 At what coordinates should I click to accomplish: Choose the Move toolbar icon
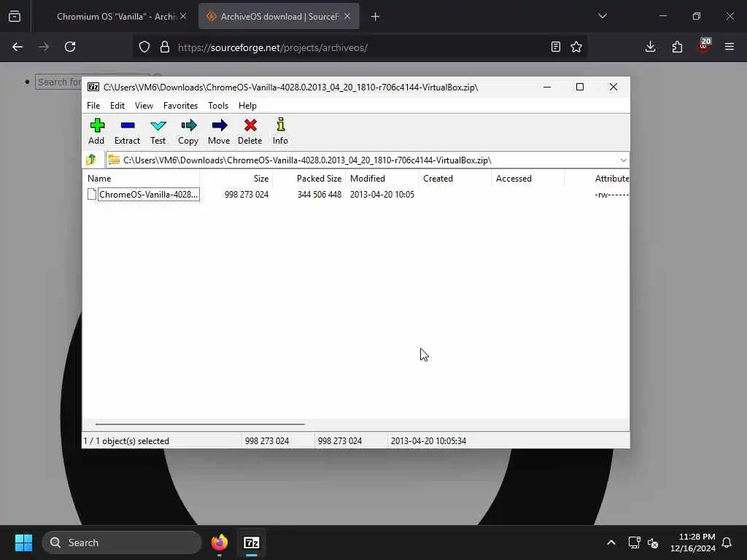(219, 131)
